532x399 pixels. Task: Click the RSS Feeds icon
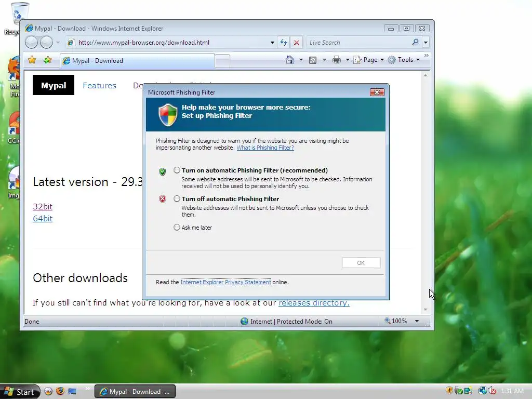312,60
